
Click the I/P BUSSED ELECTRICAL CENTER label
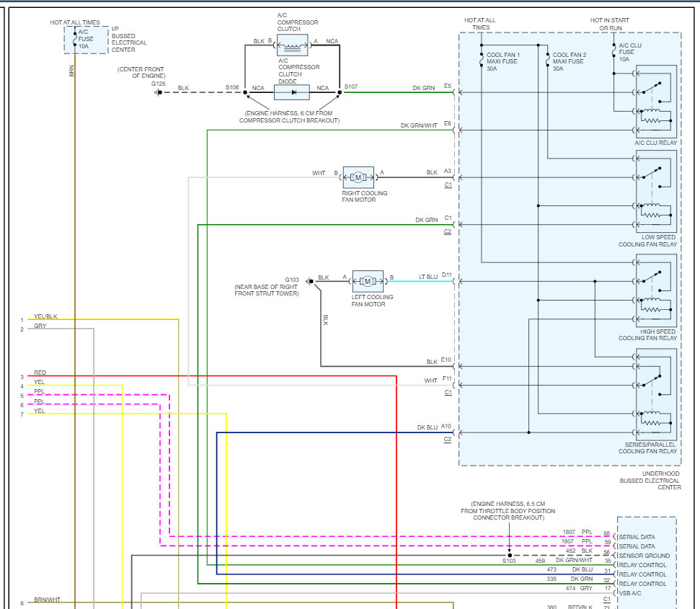129,39
